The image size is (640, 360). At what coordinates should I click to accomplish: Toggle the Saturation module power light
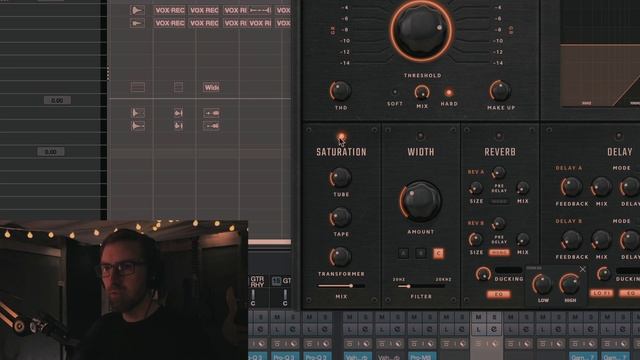point(341,136)
